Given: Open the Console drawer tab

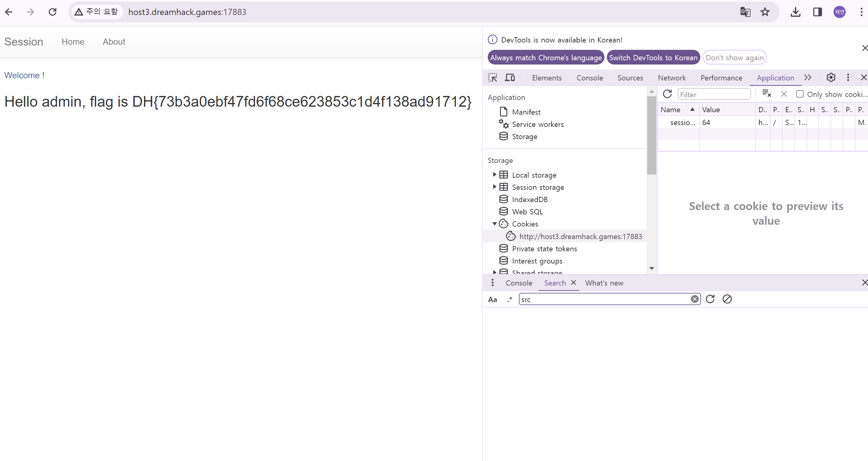Looking at the screenshot, I should 519,283.
